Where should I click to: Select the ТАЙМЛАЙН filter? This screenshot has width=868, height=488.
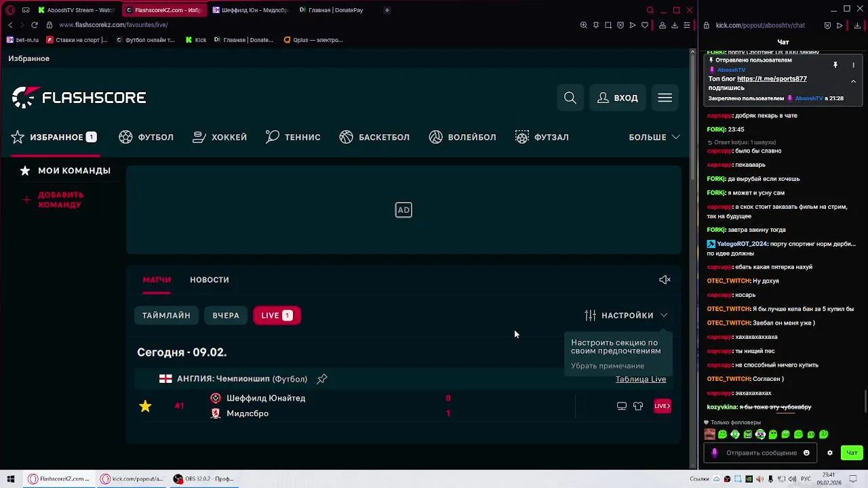click(x=166, y=315)
